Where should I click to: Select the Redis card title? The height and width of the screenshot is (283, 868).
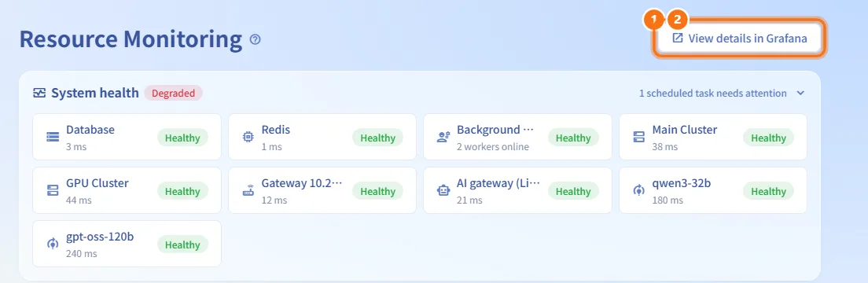[276, 130]
